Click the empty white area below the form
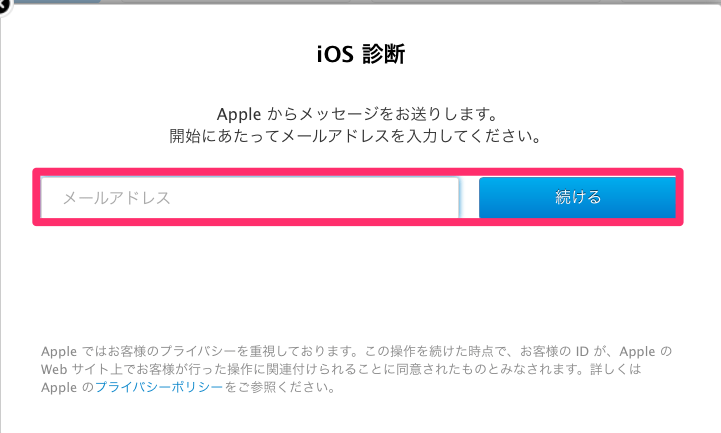721x433 pixels. pyautogui.click(x=358, y=280)
